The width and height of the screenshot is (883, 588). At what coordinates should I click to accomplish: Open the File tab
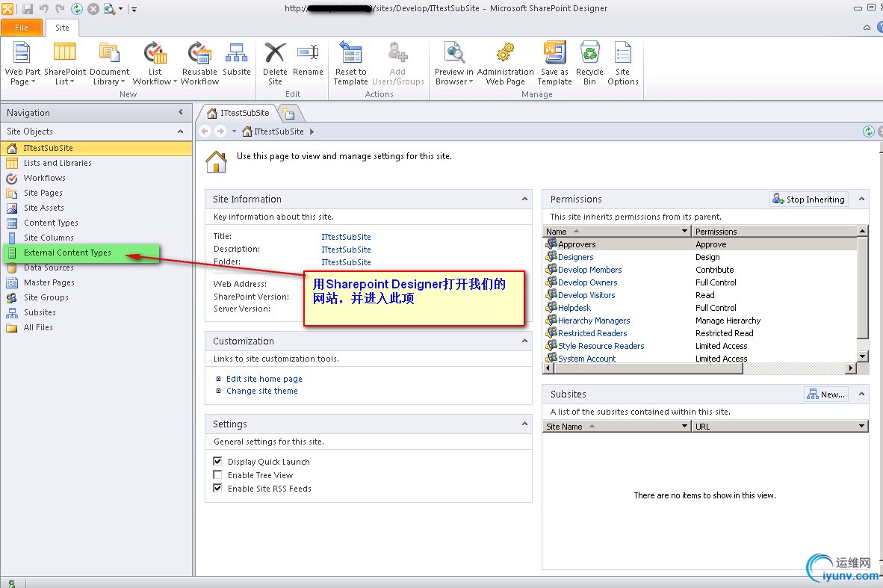pyautogui.click(x=22, y=28)
